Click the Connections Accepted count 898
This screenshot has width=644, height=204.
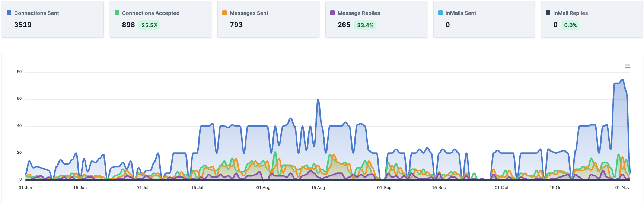(128, 25)
